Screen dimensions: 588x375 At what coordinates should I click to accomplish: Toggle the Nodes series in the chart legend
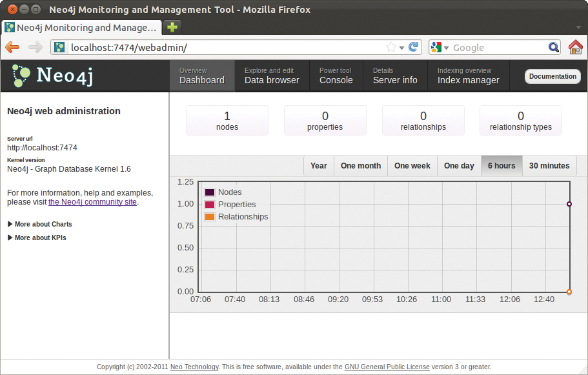click(x=230, y=192)
